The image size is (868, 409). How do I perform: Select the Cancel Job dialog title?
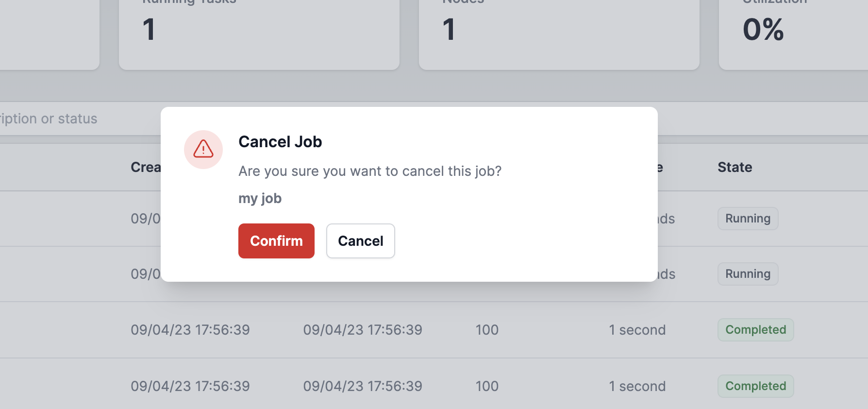coord(280,142)
